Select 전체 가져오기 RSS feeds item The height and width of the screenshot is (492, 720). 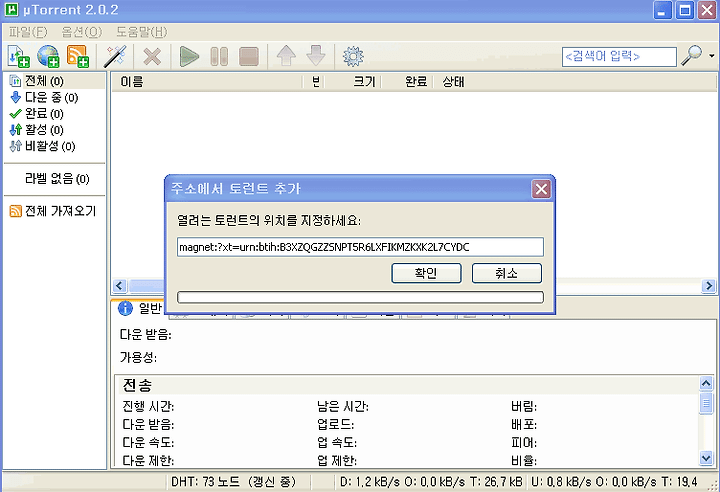pyautogui.click(x=53, y=211)
